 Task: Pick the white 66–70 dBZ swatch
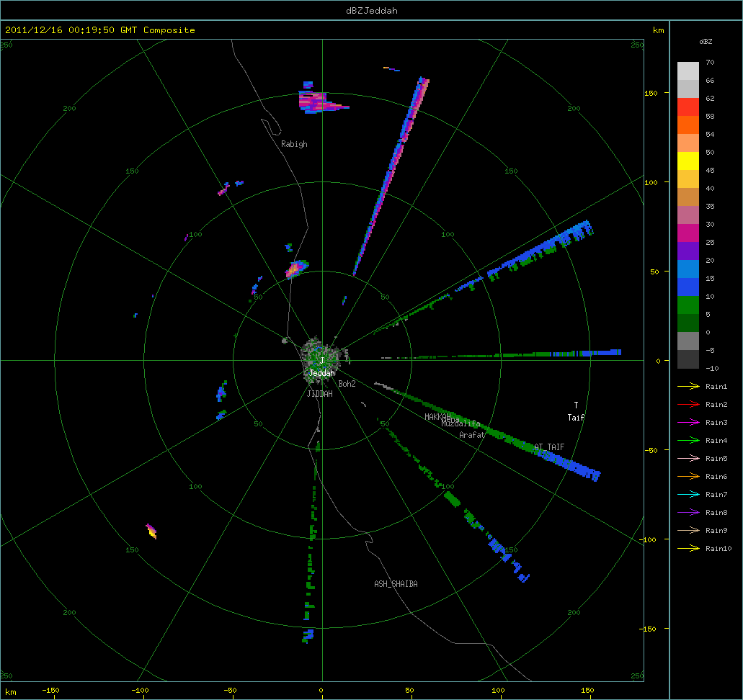pyautogui.click(x=688, y=71)
